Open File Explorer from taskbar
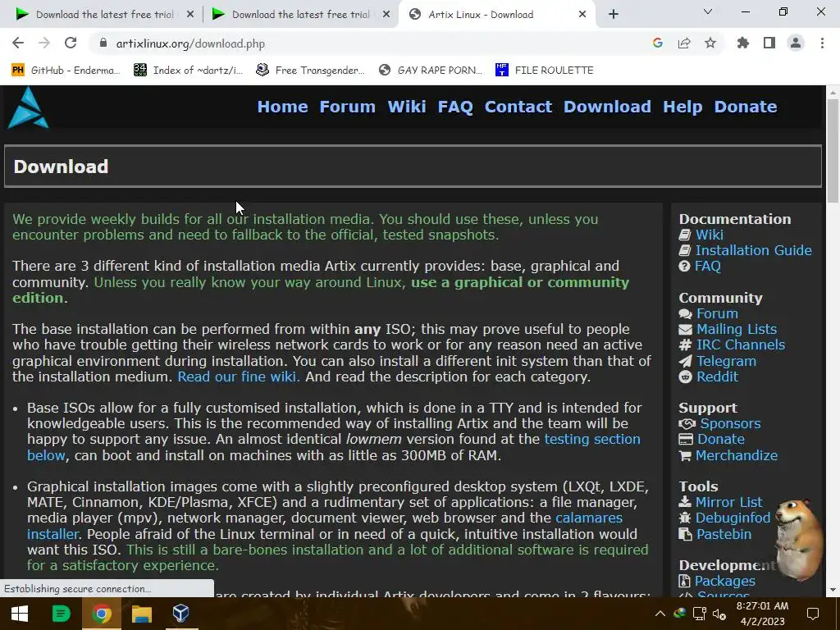Screen dimensions: 840x630 (142, 614)
